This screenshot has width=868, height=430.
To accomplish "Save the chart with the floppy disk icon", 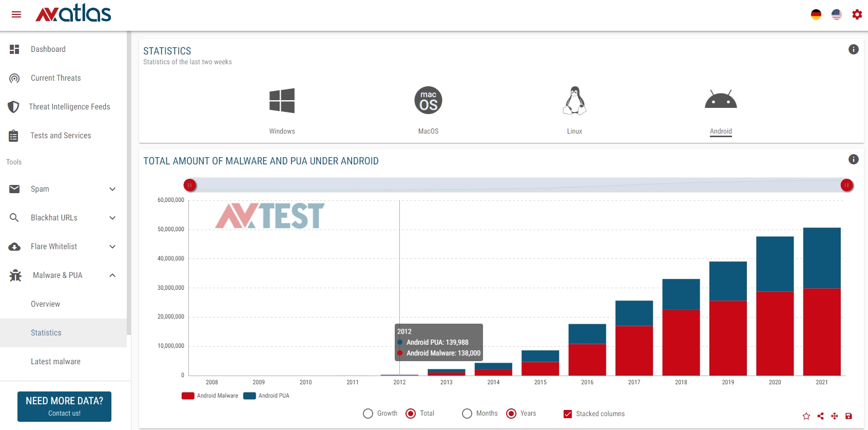I will point(848,416).
